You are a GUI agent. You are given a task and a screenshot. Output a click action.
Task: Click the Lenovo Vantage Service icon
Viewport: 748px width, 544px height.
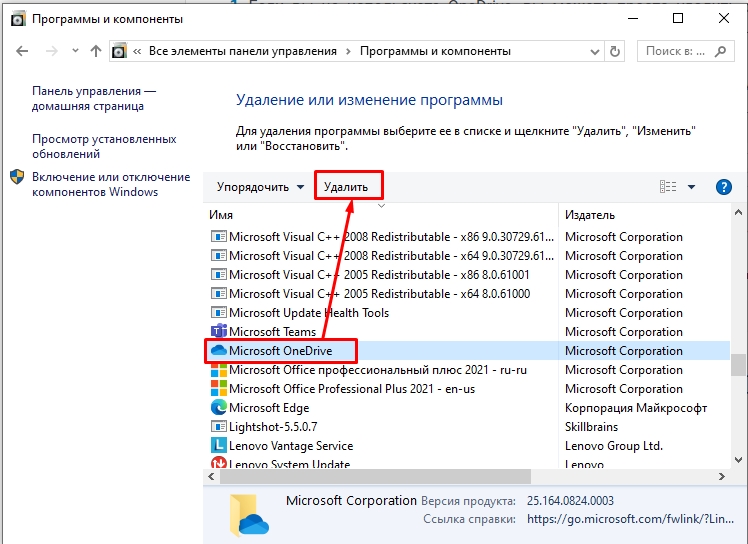pyautogui.click(x=219, y=446)
